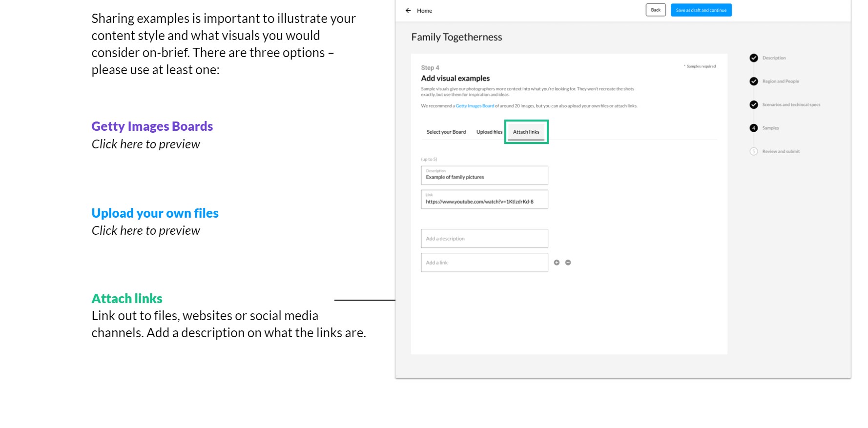Click into the Add a link field

pyautogui.click(x=484, y=263)
